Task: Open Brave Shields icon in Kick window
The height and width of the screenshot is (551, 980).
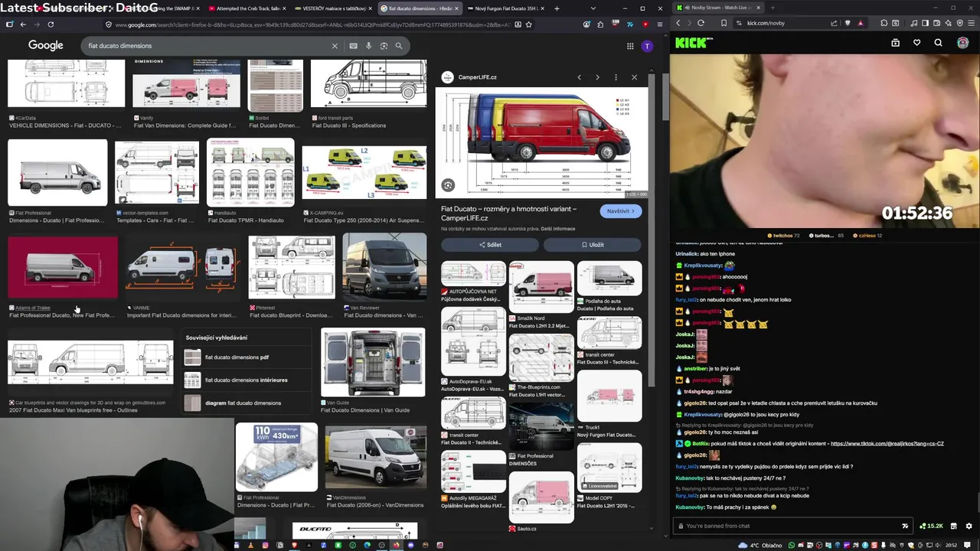Action: coord(848,23)
